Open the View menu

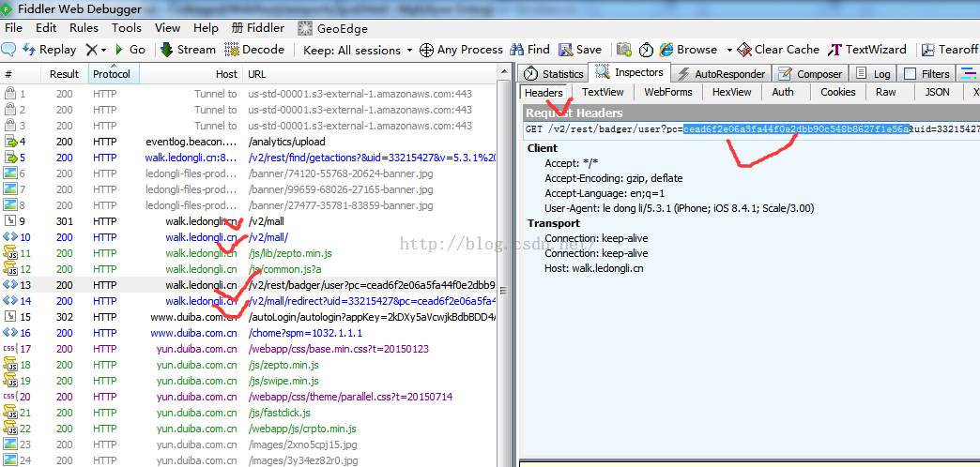[x=167, y=28]
